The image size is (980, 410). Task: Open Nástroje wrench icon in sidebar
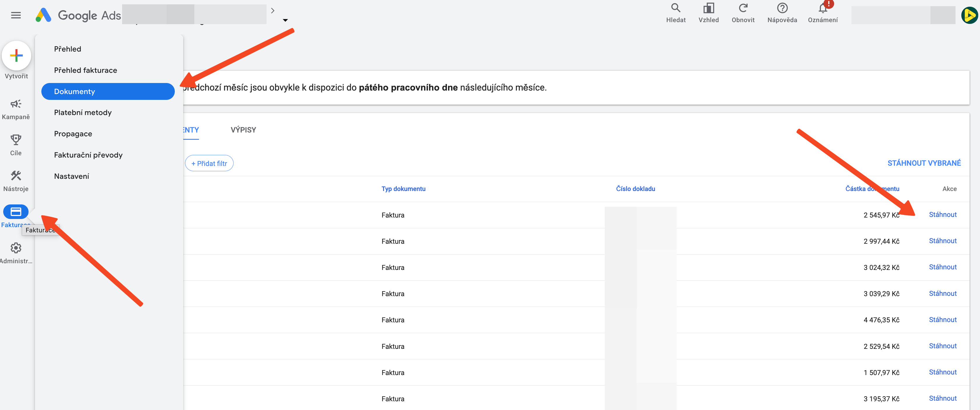(16, 175)
